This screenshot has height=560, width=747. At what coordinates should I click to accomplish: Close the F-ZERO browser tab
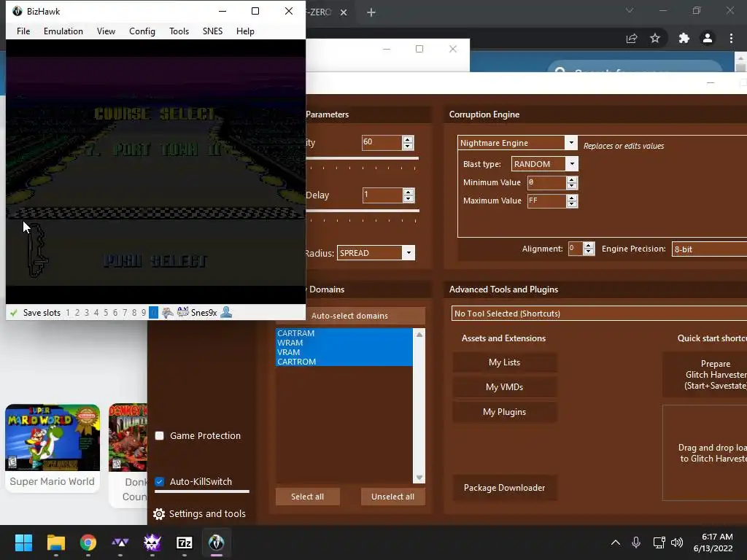click(x=344, y=12)
